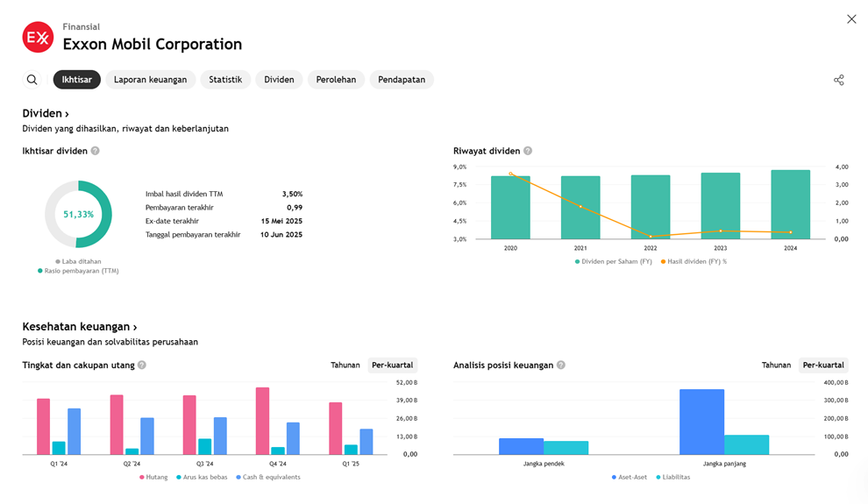
Task: Toggle Arus kas bebas legend item
Action: 202,477
